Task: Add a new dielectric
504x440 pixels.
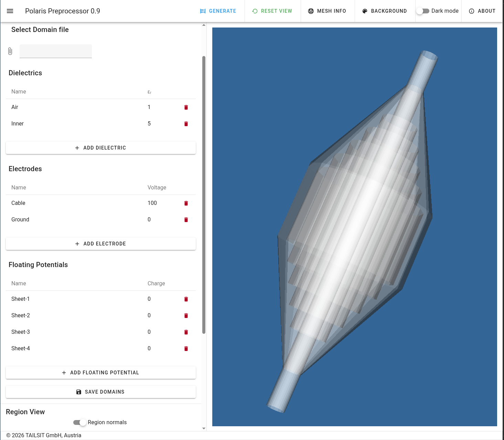Action: (101, 148)
